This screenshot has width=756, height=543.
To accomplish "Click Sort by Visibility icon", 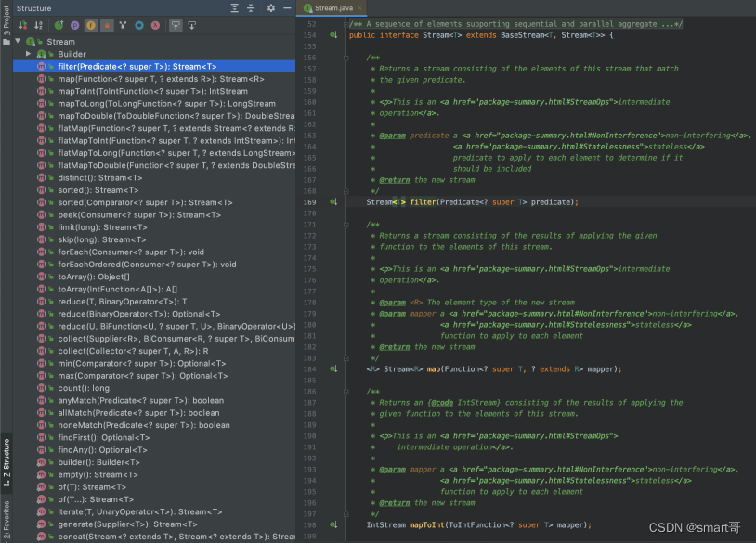I will [22, 26].
